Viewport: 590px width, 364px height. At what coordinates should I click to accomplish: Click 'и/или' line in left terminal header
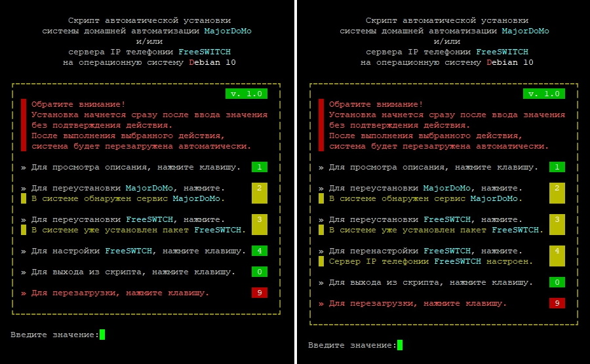(149, 41)
